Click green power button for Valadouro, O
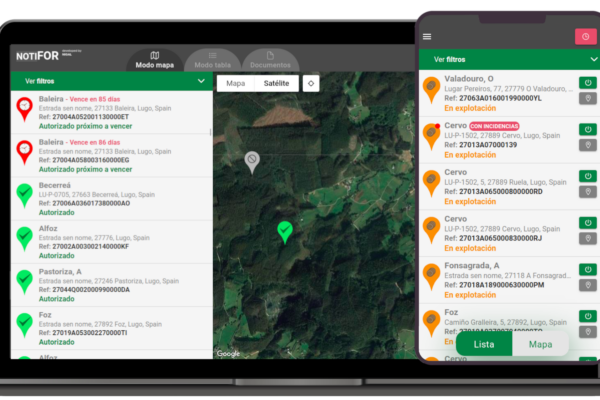Image resolution: width=600 pixels, height=400 pixels. pos(588,83)
